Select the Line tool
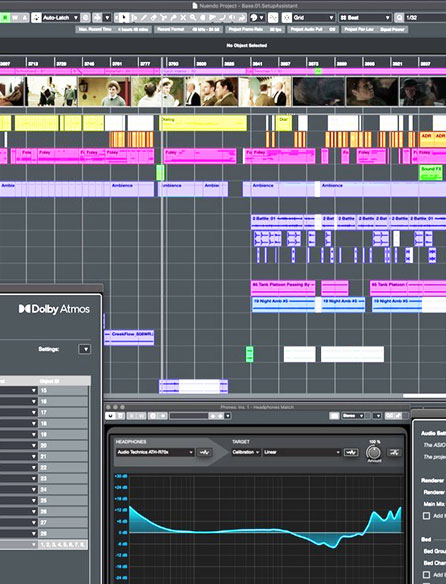 tap(222, 18)
